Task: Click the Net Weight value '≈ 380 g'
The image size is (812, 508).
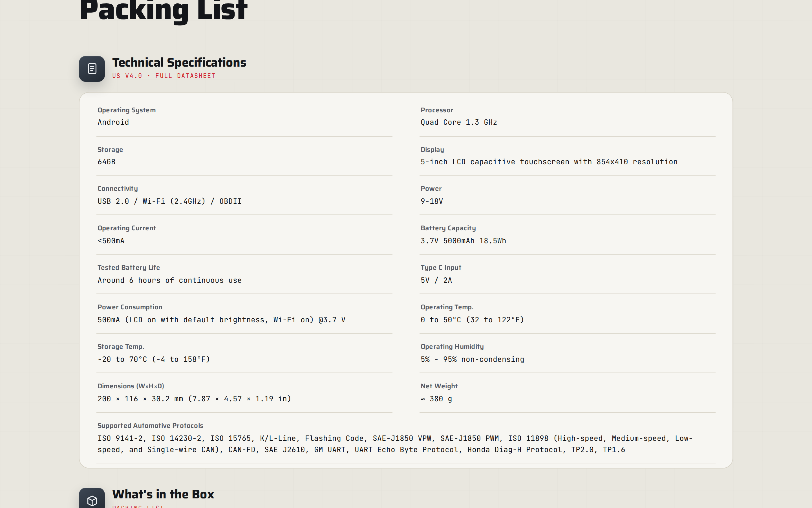Action: click(436, 399)
